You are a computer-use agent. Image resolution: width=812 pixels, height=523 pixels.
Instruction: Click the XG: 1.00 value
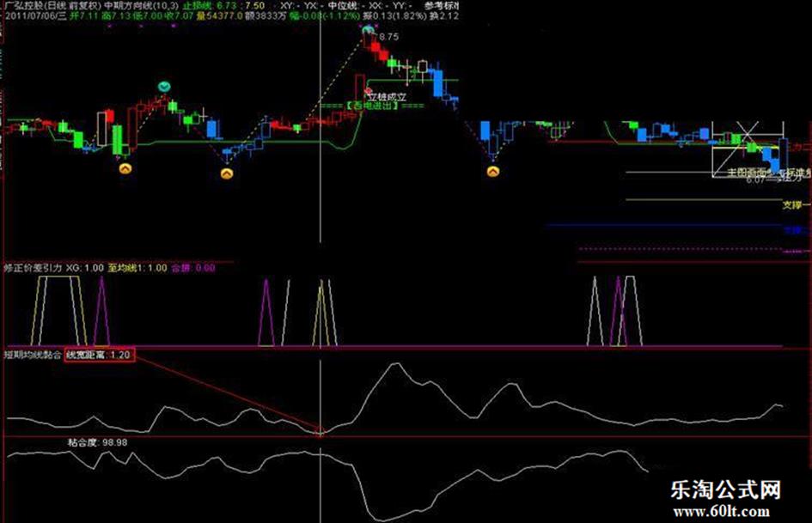(x=85, y=268)
